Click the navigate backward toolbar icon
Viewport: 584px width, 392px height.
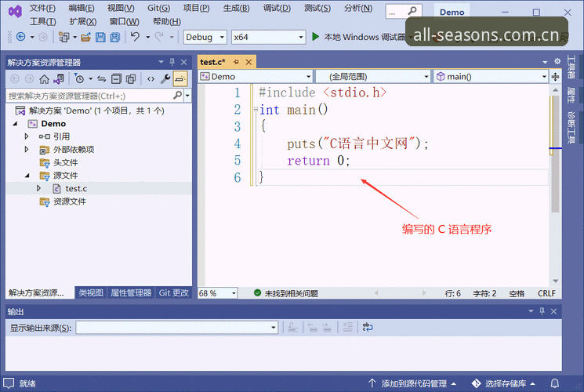pyautogui.click(x=21, y=37)
